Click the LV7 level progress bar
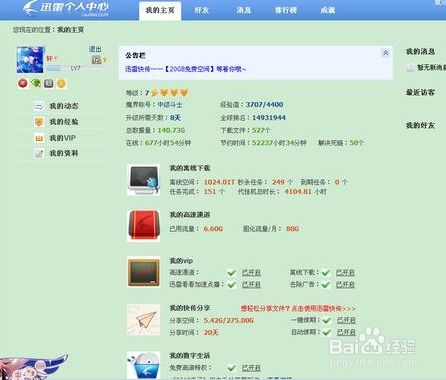 77,68
